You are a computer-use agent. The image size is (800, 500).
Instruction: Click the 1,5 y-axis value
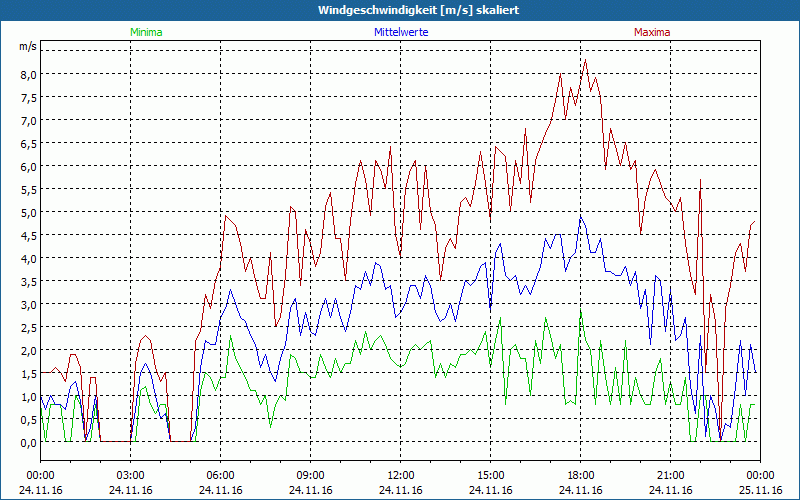tap(29, 374)
